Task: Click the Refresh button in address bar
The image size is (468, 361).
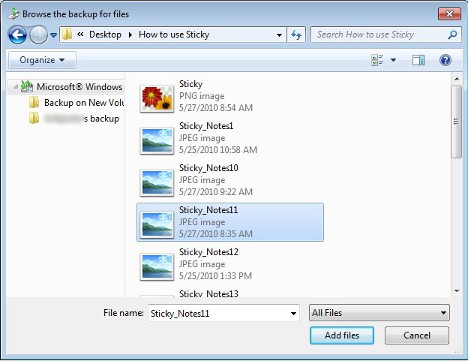Action: 296,35
